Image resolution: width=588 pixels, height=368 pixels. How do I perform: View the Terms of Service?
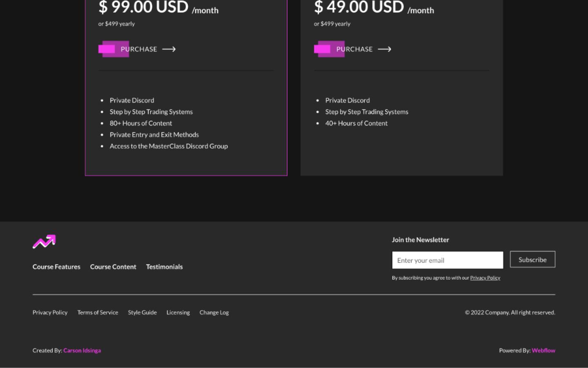98,312
